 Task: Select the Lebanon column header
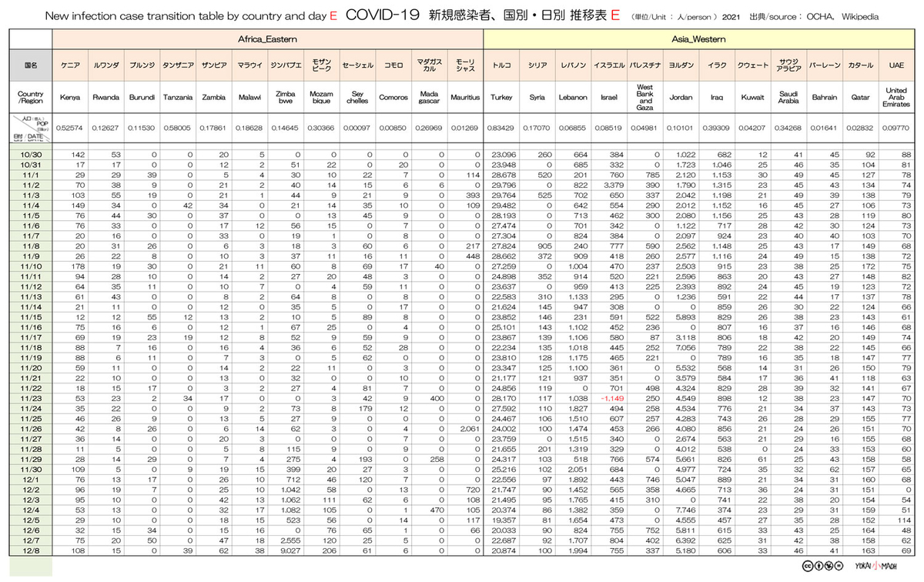573,98
